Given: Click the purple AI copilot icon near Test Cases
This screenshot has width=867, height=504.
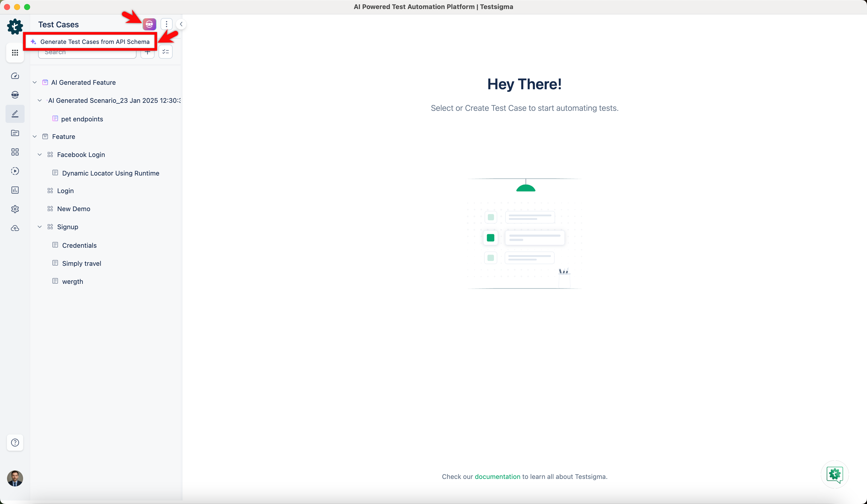Looking at the screenshot, I should point(149,24).
